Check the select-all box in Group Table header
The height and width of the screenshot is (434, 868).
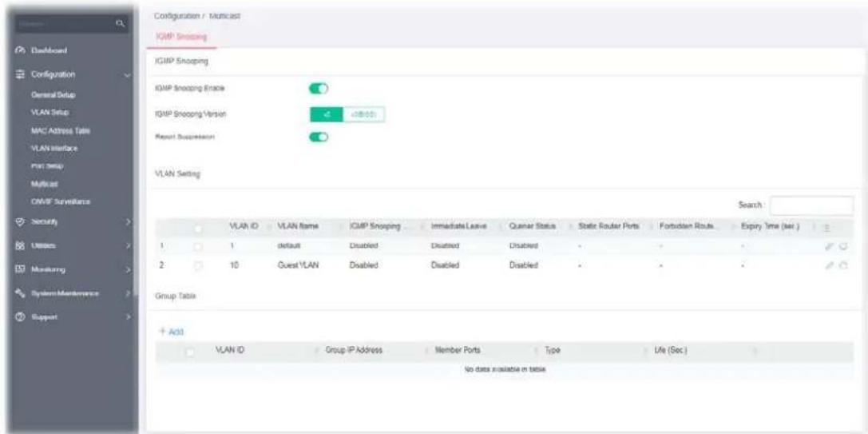190,351
